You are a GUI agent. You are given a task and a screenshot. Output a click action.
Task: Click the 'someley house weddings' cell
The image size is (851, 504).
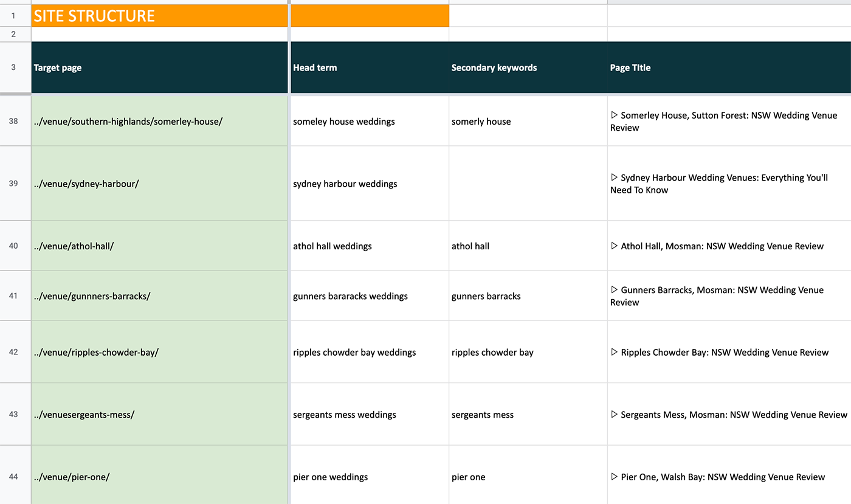(x=370, y=121)
